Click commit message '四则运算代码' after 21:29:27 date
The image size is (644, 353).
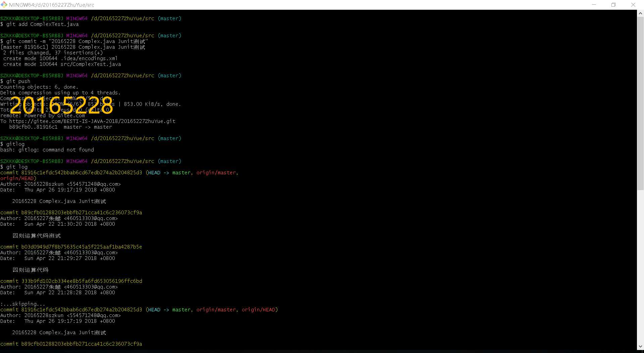[x=31, y=270]
